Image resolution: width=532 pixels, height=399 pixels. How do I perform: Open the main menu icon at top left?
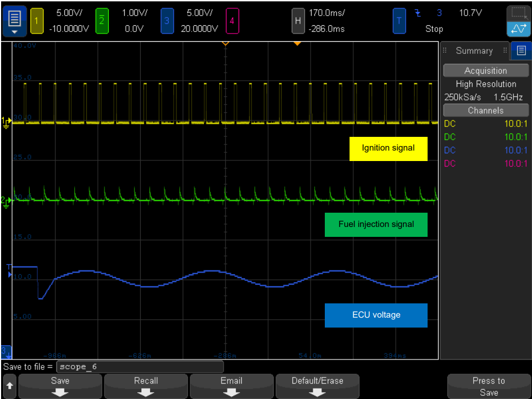point(15,21)
